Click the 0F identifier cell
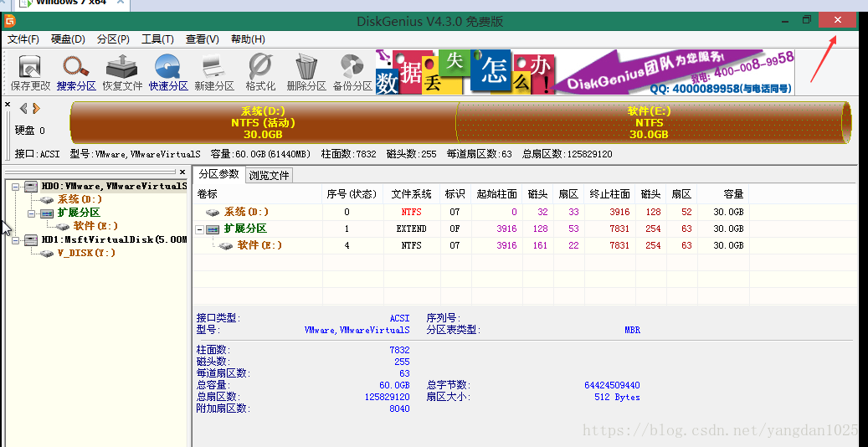 click(x=455, y=229)
